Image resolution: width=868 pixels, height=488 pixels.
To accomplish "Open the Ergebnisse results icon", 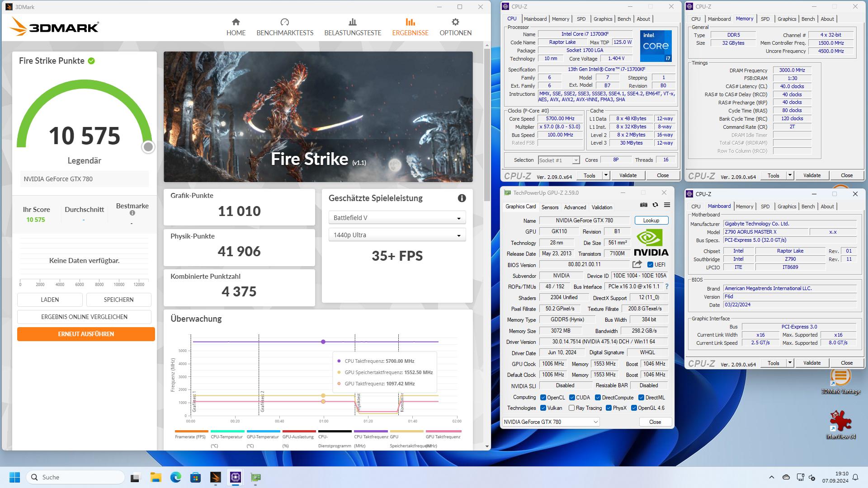I will tap(410, 22).
